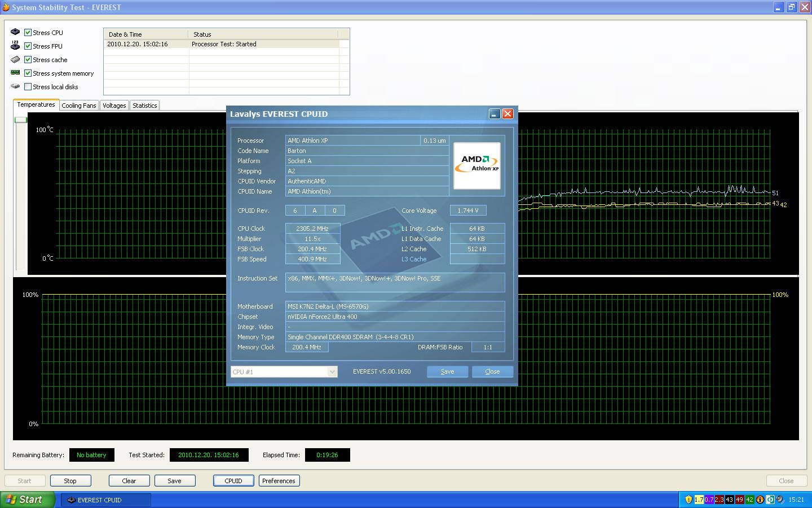Click the Core Voltage 1.744 V value
Viewport: 812px width, 508px height.
(x=468, y=211)
